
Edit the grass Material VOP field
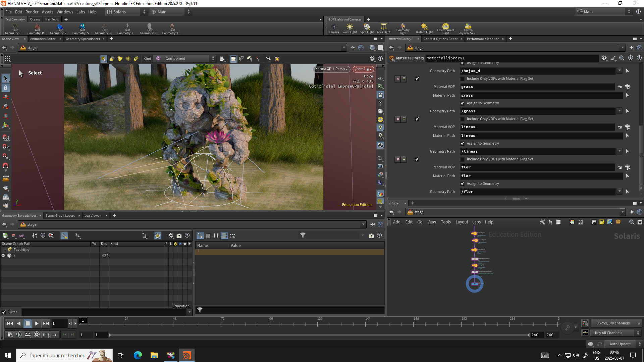(537, 87)
